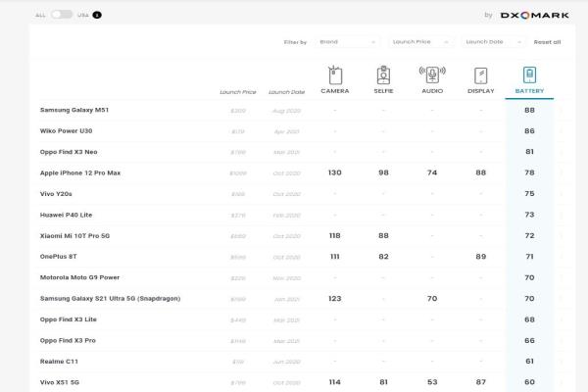Open Apple iPhone 12 Pro Max entry

pyautogui.click(x=80, y=172)
